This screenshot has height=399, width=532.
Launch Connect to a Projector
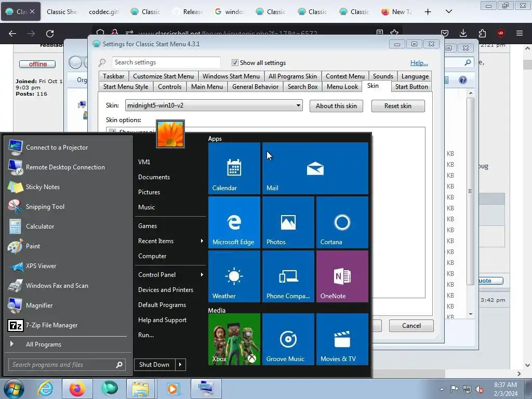67,147
